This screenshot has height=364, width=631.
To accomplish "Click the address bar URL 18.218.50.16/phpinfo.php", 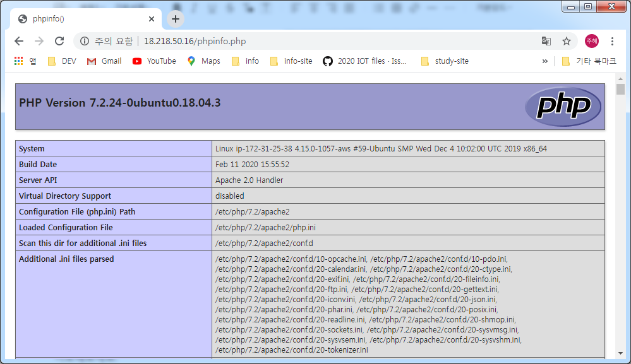I will pos(195,41).
